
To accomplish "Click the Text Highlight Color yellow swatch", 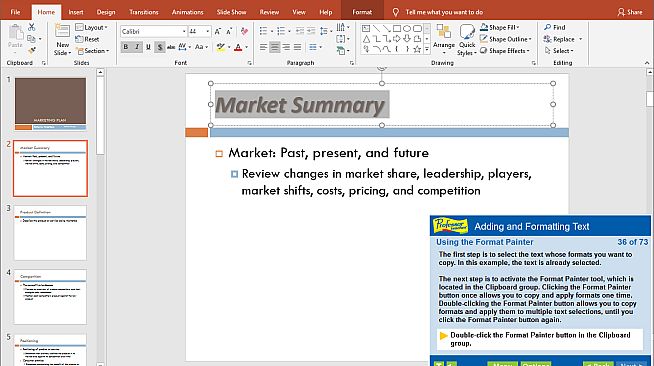I will tap(221, 47).
